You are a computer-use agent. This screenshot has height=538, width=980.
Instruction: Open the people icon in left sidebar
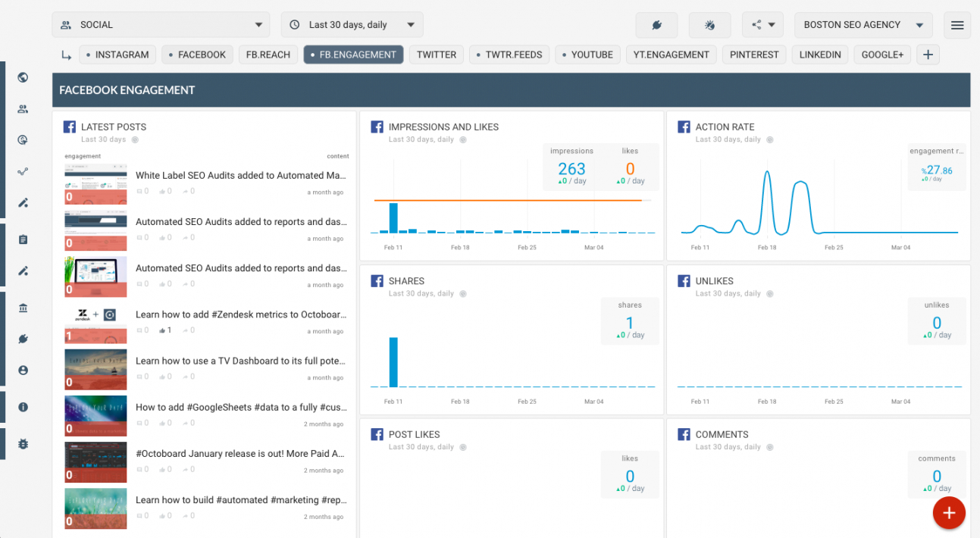23,109
